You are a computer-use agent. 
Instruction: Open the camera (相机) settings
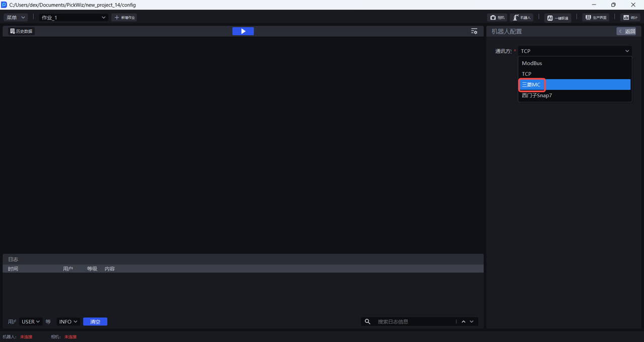pos(497,18)
